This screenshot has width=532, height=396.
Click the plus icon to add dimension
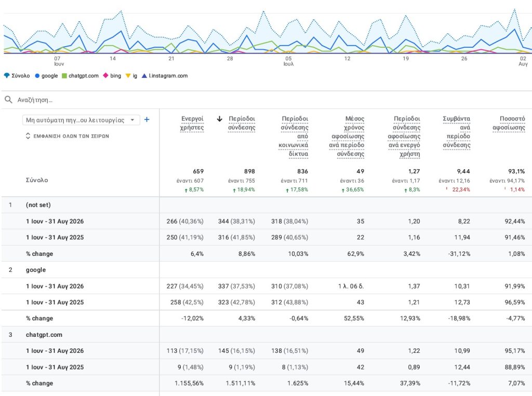tap(147, 119)
